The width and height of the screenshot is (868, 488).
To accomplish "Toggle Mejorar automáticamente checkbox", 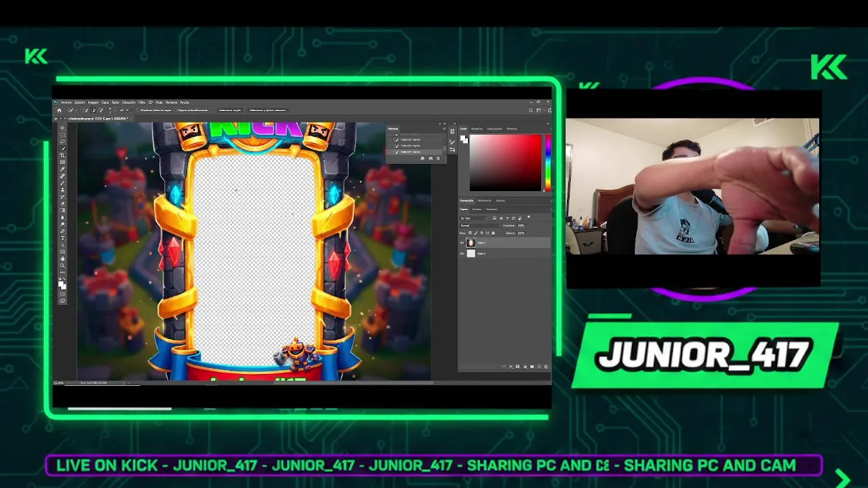I will pos(176,110).
